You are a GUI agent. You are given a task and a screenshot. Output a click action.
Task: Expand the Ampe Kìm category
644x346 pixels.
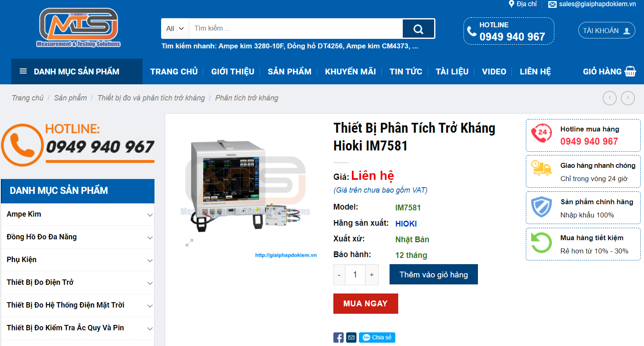coord(150,215)
